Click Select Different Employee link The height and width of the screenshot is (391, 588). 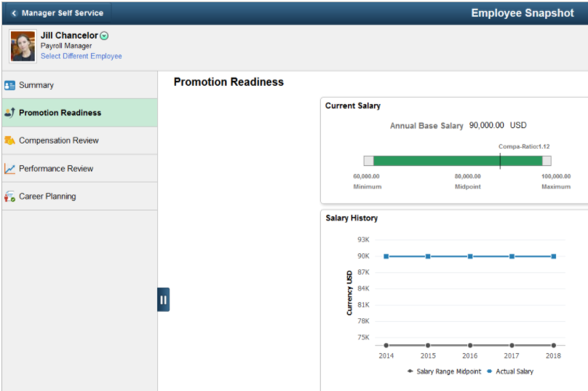click(82, 56)
